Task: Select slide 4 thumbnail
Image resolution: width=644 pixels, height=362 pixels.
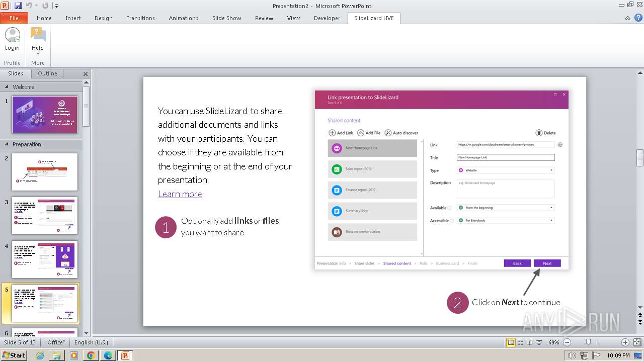Action: pyautogui.click(x=45, y=259)
